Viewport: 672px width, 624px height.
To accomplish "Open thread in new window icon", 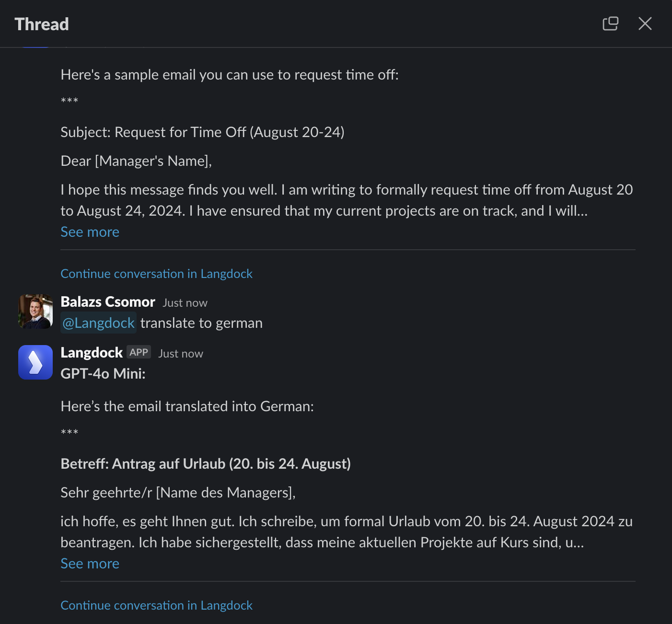I will 610,23.
